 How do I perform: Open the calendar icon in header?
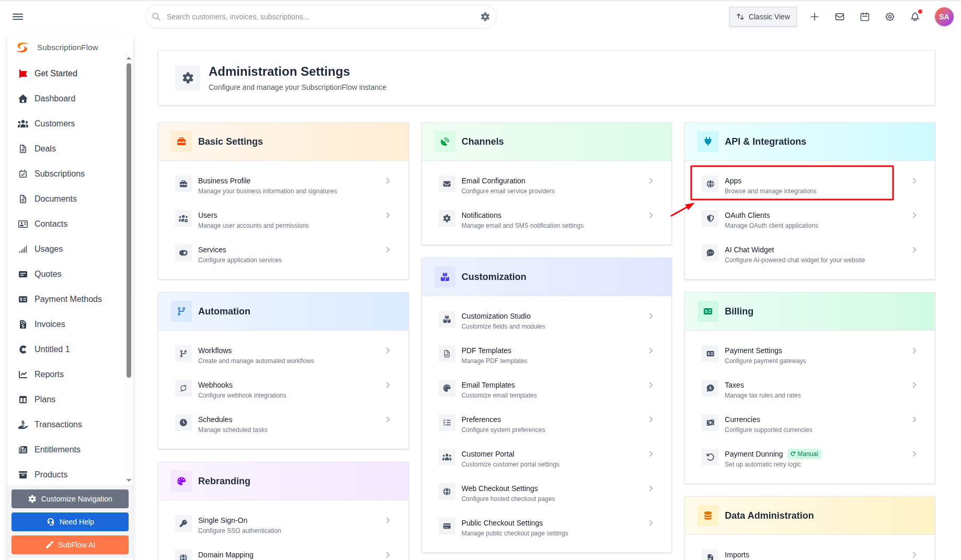click(x=865, y=17)
